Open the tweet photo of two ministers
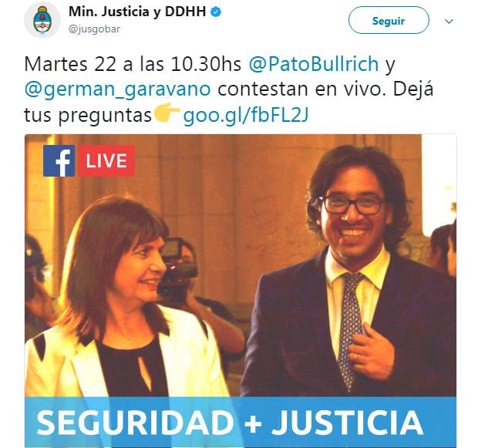Screen dimensions: 478x448 point(241,291)
